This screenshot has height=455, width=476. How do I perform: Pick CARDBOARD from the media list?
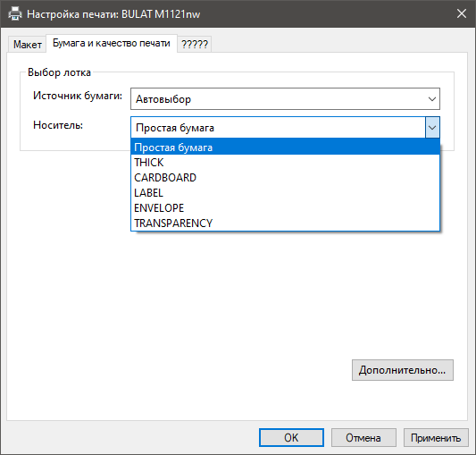pos(285,178)
